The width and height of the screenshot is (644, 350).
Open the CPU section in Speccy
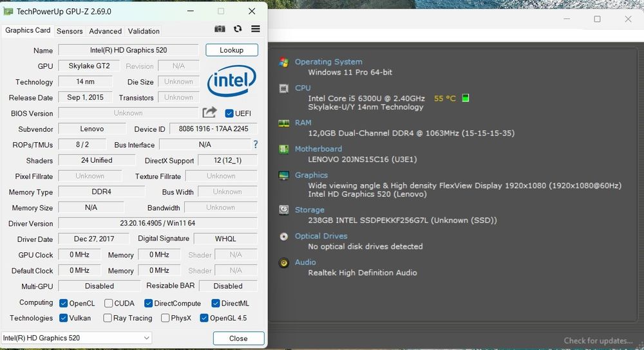303,87
